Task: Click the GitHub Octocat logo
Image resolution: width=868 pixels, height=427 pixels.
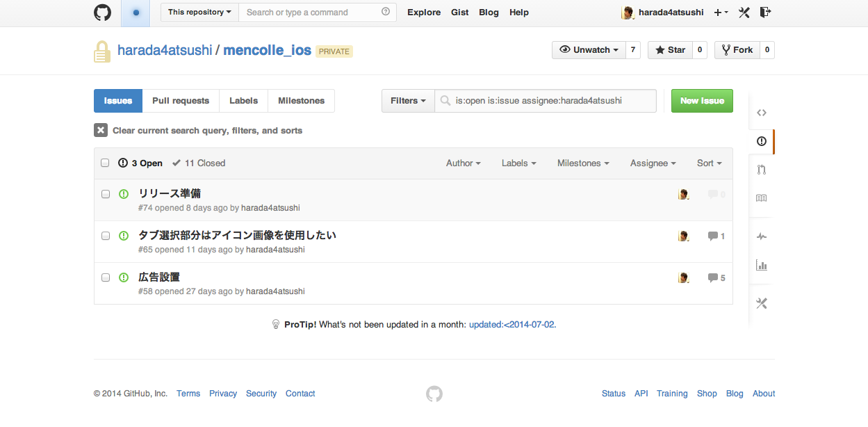Action: coord(102,12)
